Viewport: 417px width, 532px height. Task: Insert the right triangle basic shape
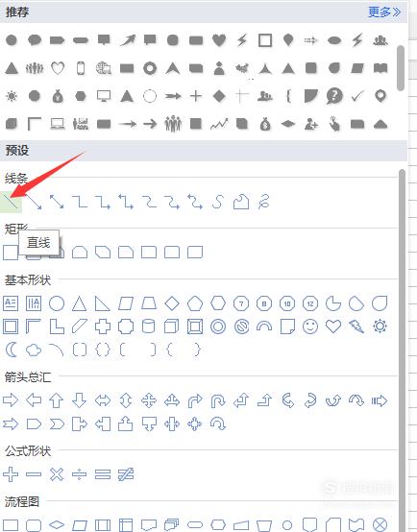coord(102,303)
